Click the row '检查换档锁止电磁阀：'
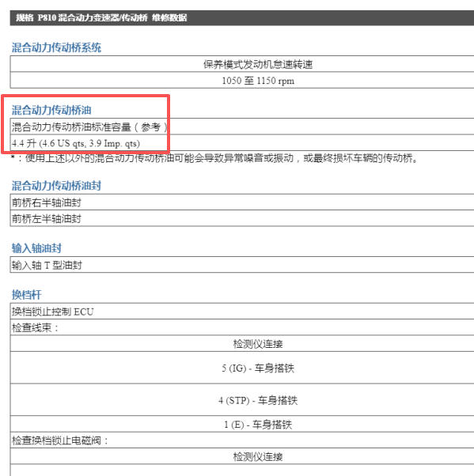Screen dimensions: 474x476 coord(242,440)
